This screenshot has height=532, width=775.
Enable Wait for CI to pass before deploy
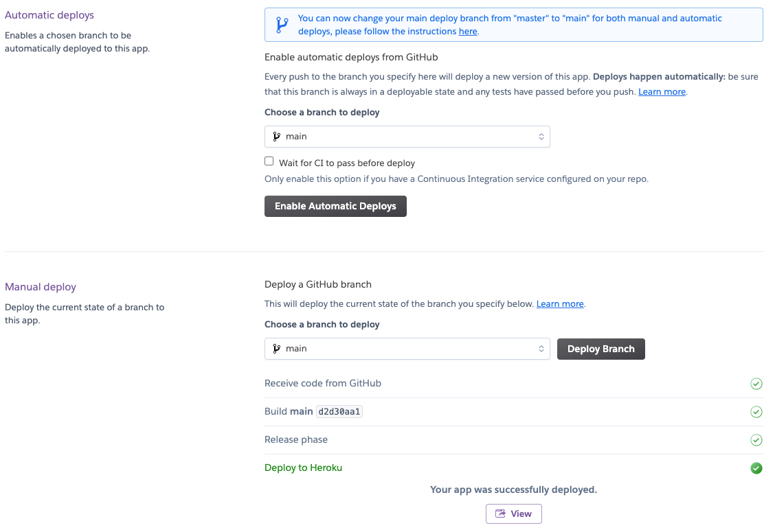pyautogui.click(x=269, y=160)
